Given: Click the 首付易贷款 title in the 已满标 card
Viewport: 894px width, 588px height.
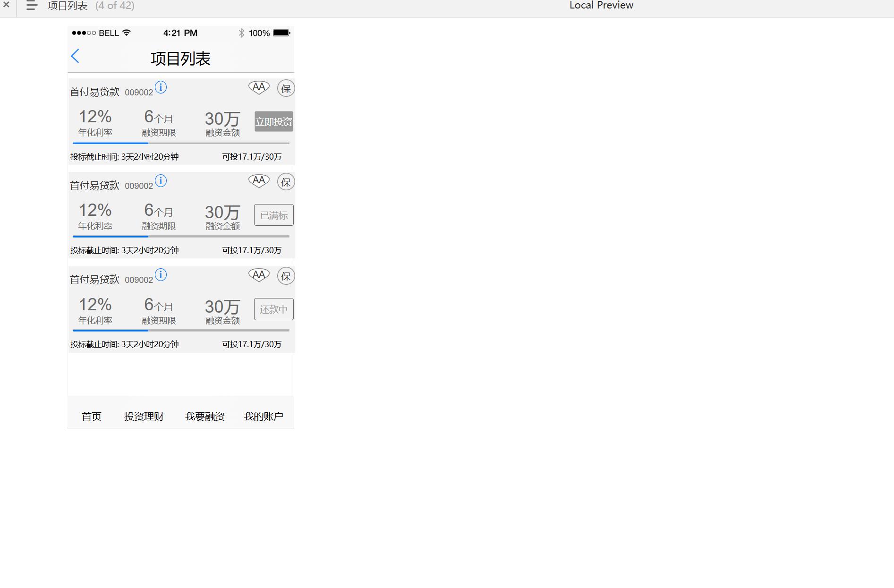Looking at the screenshot, I should coord(95,186).
